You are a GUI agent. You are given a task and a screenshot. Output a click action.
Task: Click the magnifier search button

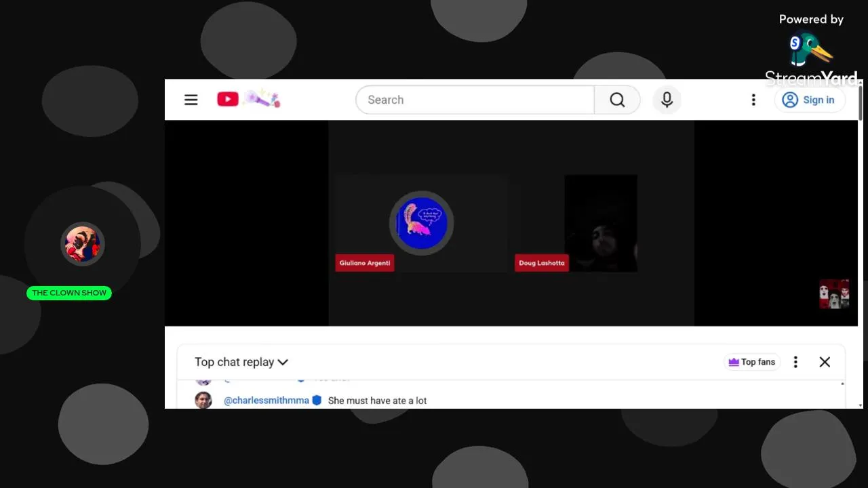617,100
